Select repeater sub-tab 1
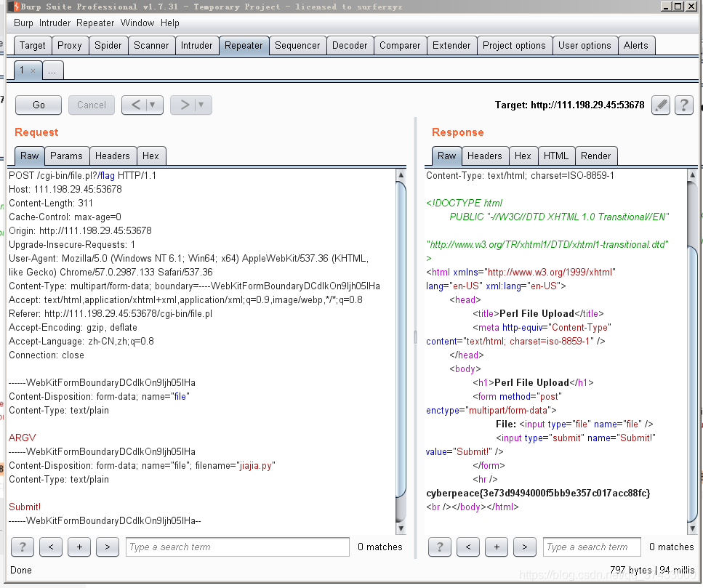The width and height of the screenshot is (703, 588). [x=22, y=71]
